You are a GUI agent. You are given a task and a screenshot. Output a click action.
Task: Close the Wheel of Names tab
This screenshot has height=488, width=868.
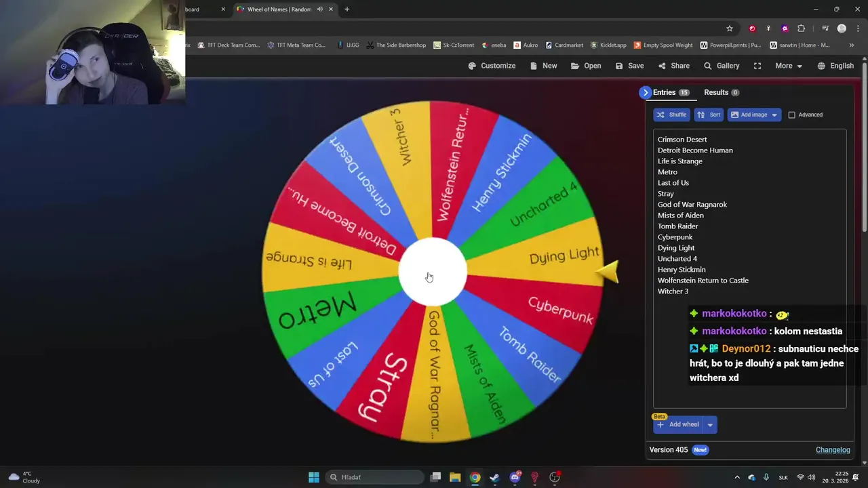tap(331, 9)
